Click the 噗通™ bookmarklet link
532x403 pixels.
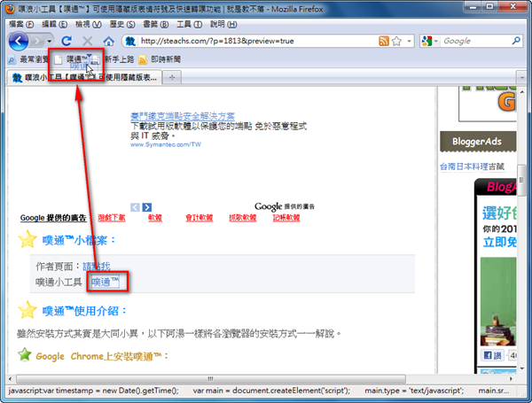[x=106, y=282]
